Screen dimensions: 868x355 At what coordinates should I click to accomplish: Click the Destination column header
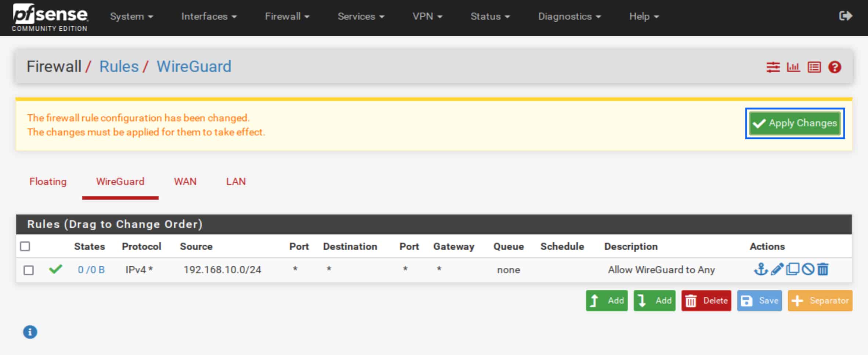[350, 246]
